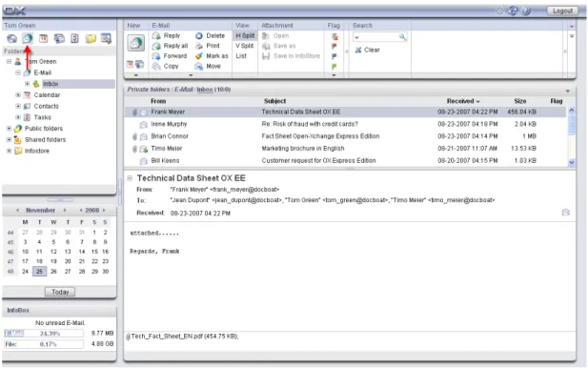
Task: Open the configuration options module icon
Action: [106, 38]
